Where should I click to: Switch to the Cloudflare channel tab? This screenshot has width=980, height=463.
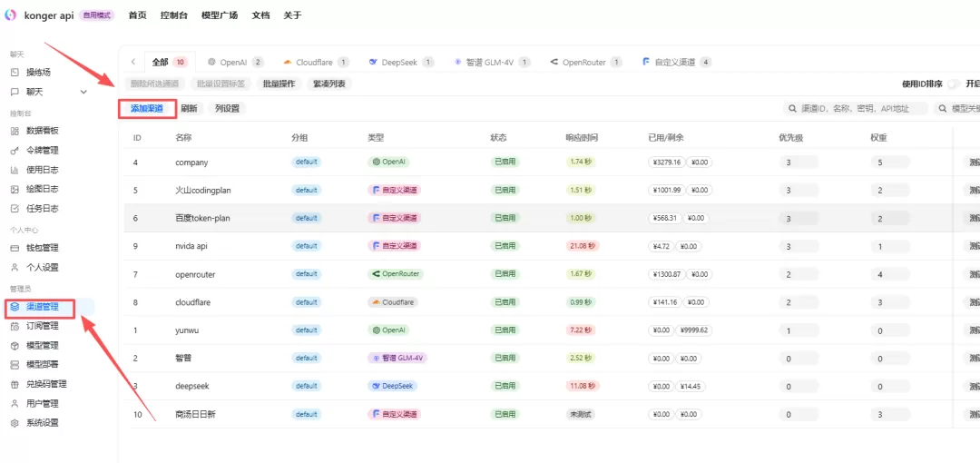(316, 62)
